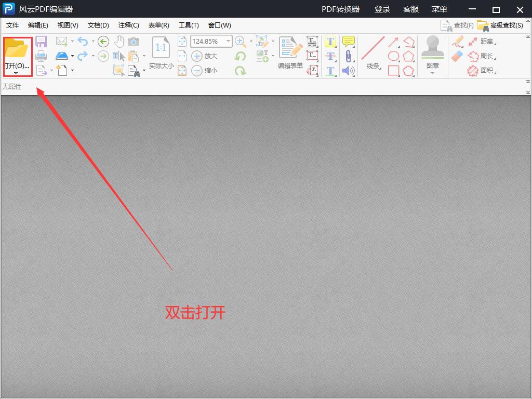The width and height of the screenshot is (532, 399).
Task: Click 客服 customer service link
Action: 411,9
